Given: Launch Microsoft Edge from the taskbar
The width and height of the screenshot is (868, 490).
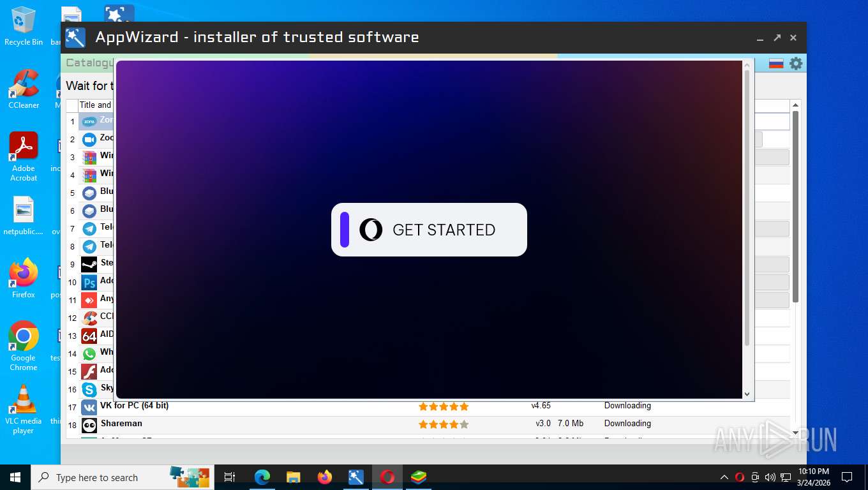Looking at the screenshot, I should [x=262, y=477].
